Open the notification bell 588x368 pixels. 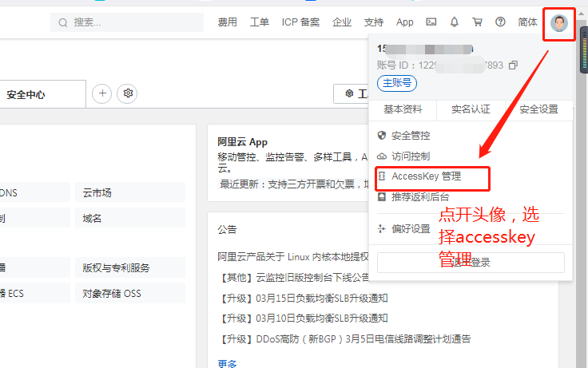tap(454, 22)
